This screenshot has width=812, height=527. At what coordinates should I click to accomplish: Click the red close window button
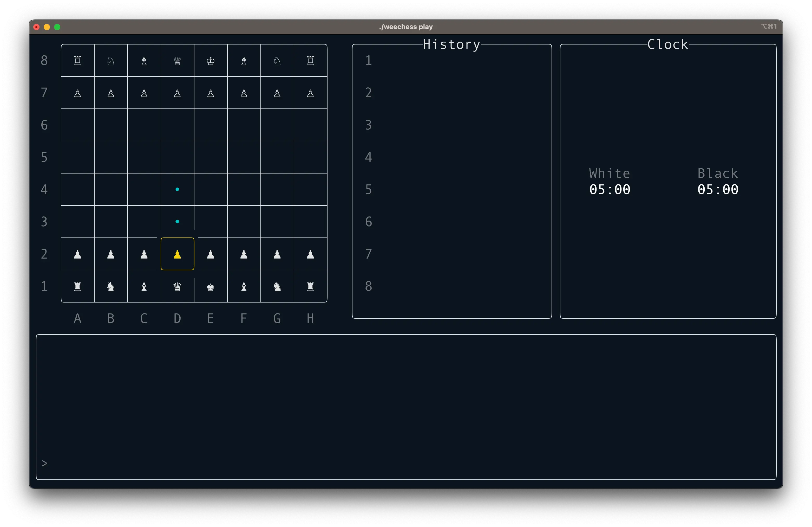point(36,27)
